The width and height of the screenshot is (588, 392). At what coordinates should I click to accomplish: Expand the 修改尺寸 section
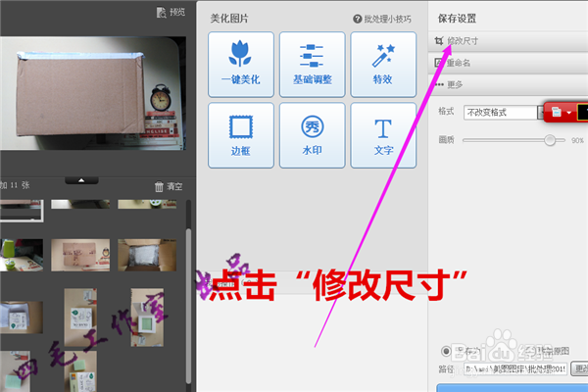point(508,41)
